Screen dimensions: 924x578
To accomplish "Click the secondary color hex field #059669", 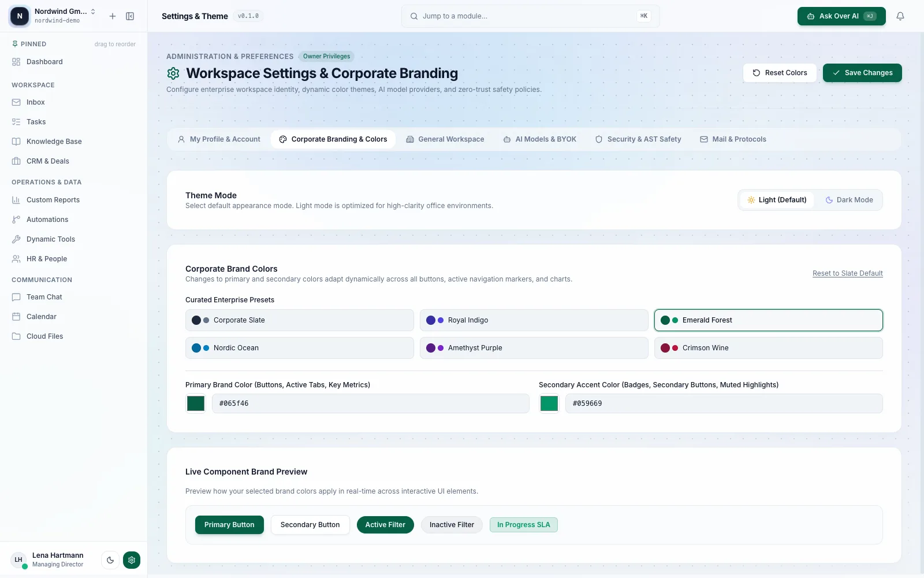I will [724, 403].
